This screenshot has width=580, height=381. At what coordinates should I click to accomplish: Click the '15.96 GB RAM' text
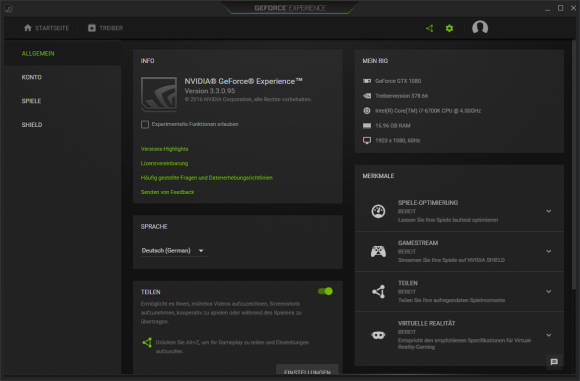tap(393, 126)
